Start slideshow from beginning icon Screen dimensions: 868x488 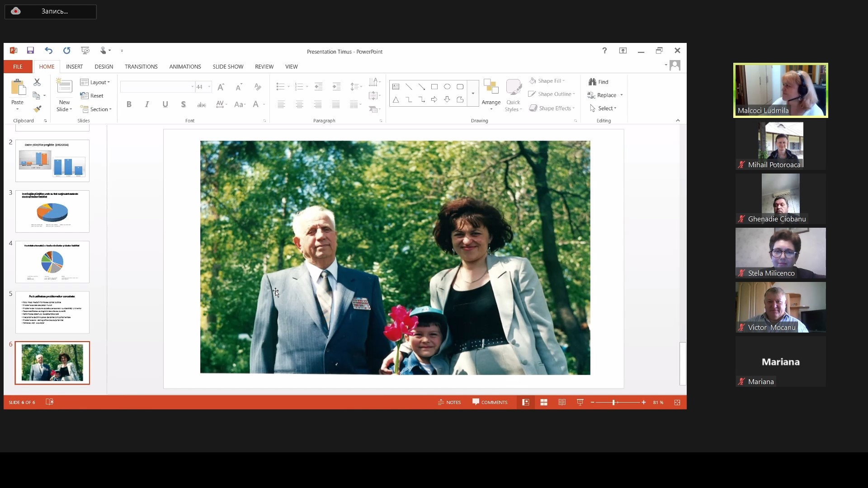[85, 51]
